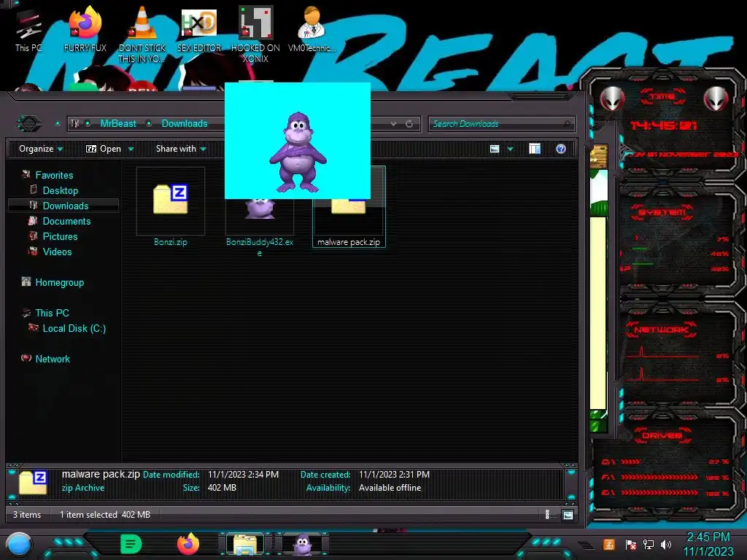
Task: Refresh the Downloads folder
Action: (x=409, y=124)
